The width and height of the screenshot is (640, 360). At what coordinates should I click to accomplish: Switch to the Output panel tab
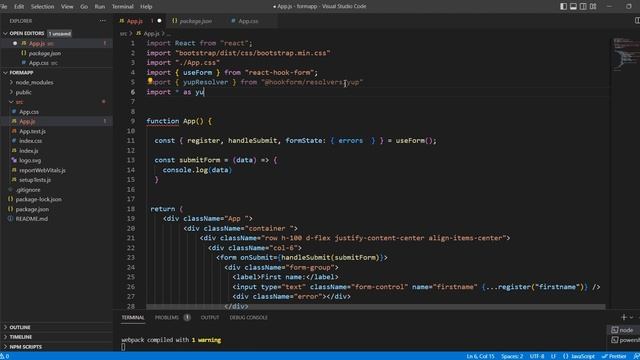pyautogui.click(x=210, y=318)
